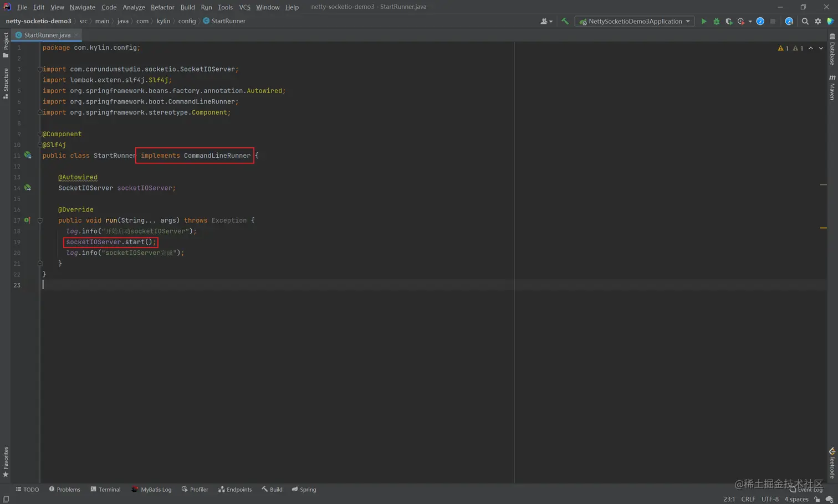Click the autowired gutter icon on line 14

(28, 188)
